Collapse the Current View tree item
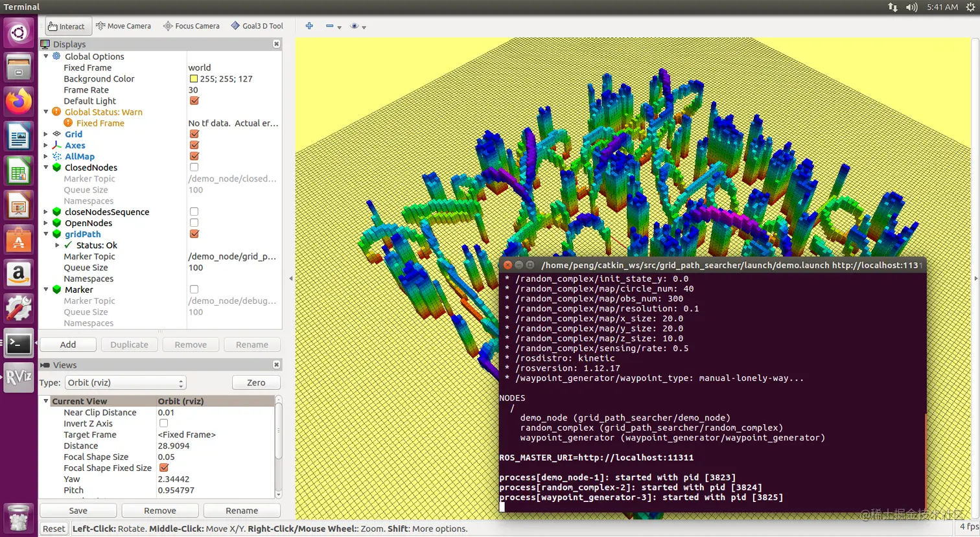 coord(46,401)
